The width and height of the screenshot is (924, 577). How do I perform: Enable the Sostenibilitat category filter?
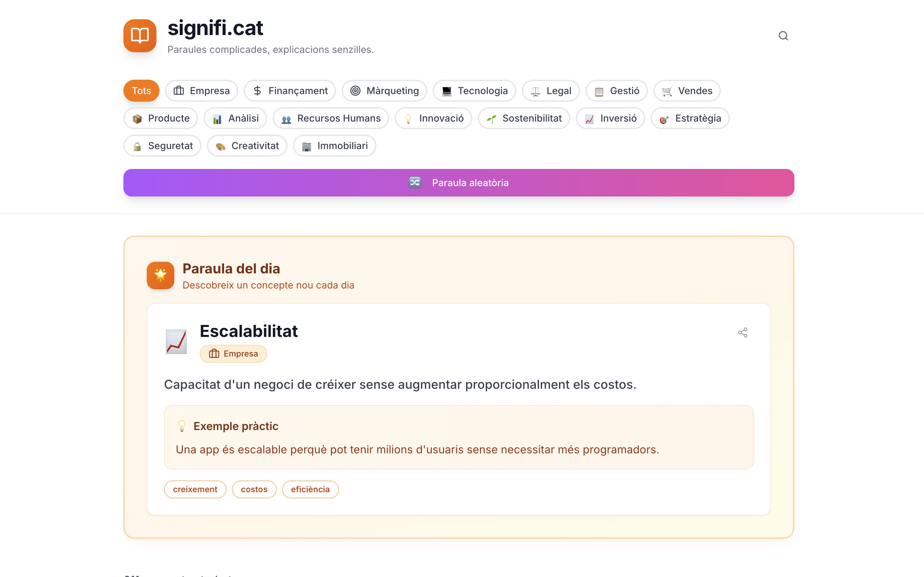coord(524,118)
